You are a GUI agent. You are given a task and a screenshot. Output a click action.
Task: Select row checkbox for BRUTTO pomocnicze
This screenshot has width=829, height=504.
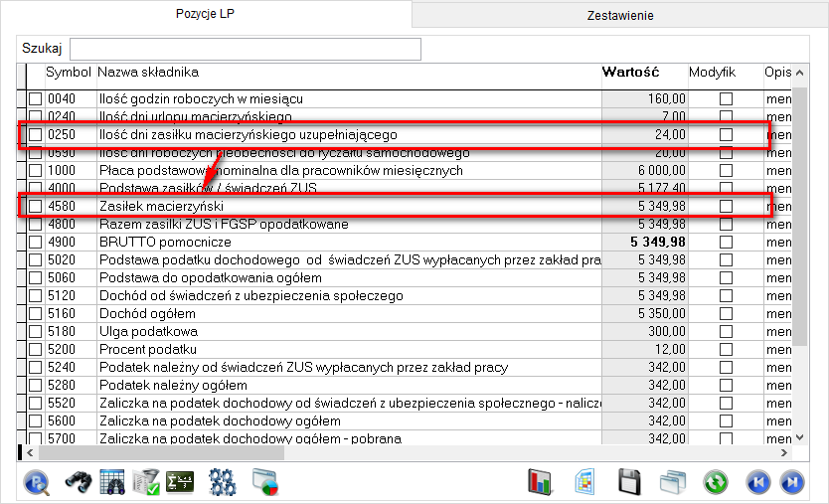tap(35, 242)
